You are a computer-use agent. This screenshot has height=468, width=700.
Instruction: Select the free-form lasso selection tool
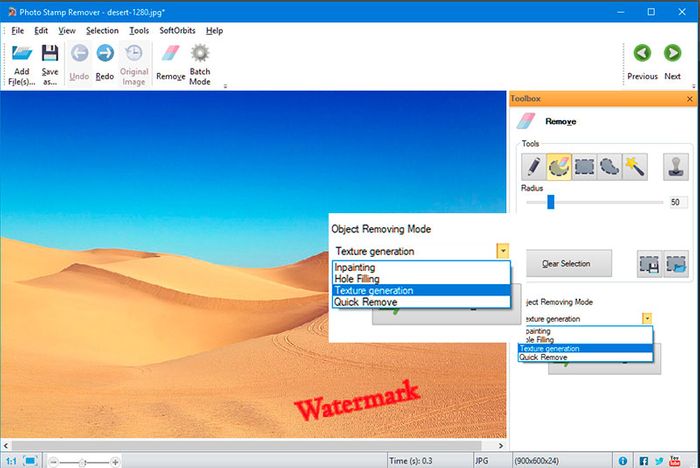tap(609, 165)
